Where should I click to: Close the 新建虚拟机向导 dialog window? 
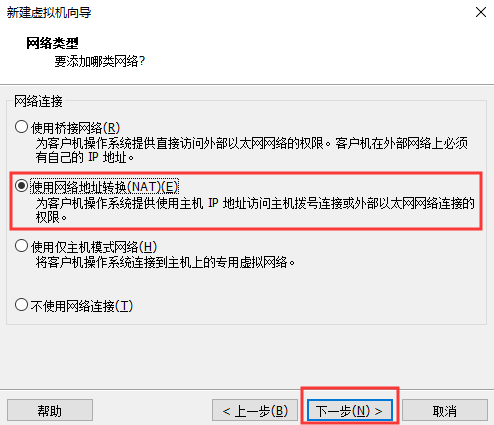tap(481, 12)
